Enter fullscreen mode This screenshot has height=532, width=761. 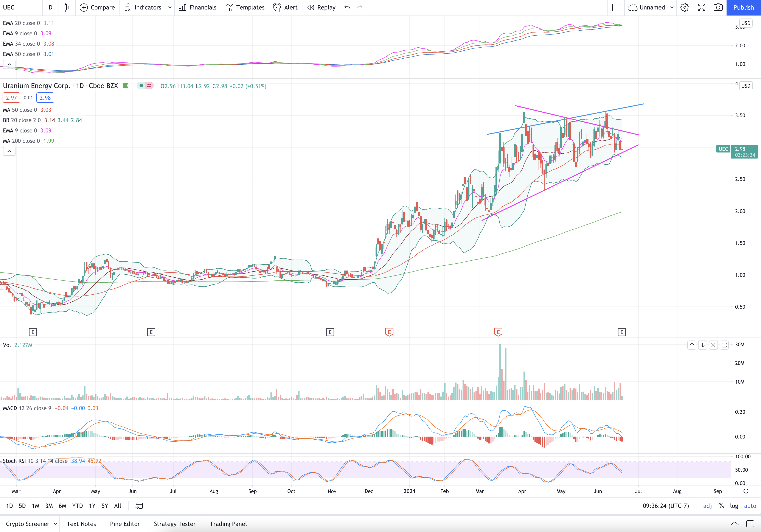701,7
